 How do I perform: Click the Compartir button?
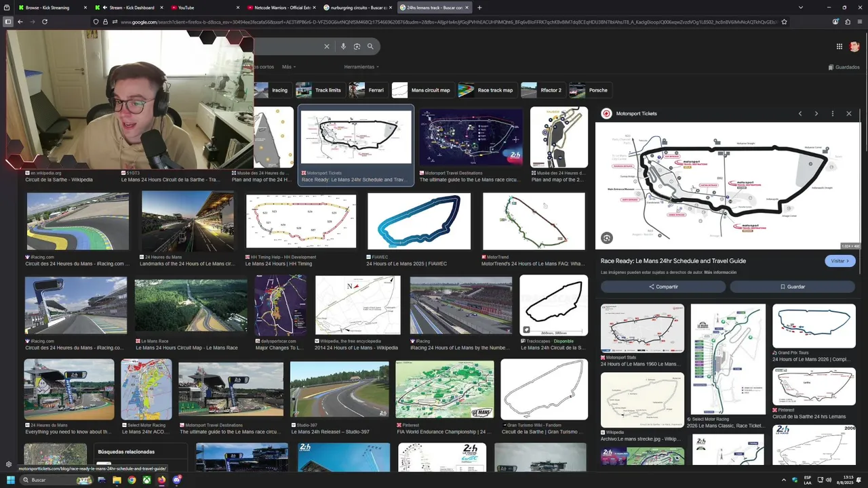click(663, 287)
